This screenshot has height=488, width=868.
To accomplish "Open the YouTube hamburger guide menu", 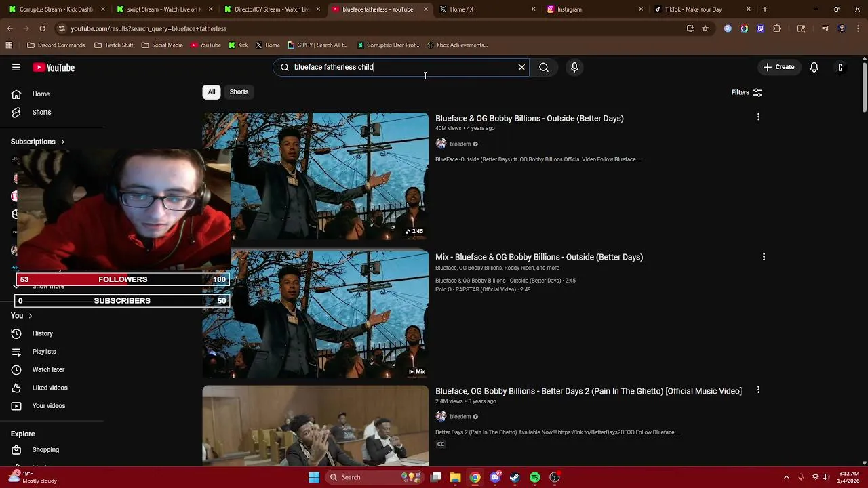I will click(16, 67).
